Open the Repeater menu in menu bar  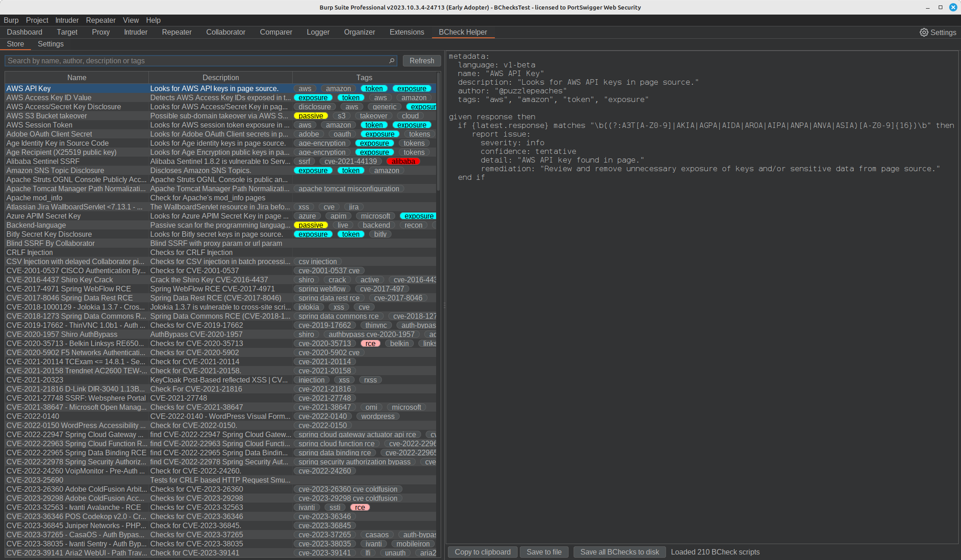[x=101, y=20]
